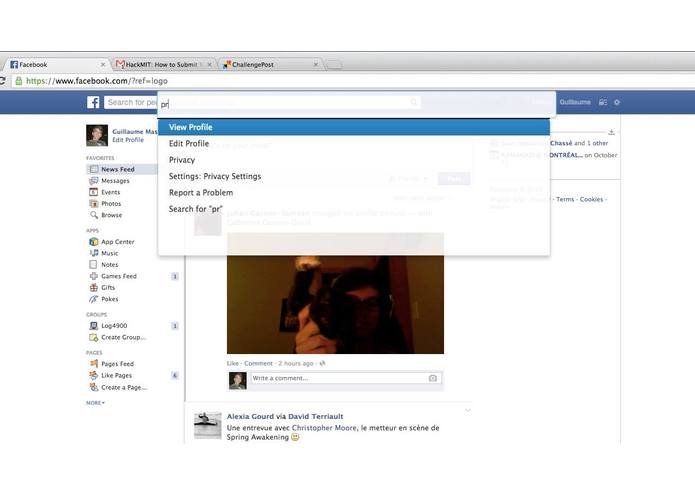Click the "2 hours ago" timestamp
Screen dimensions: 695x494
296,363
